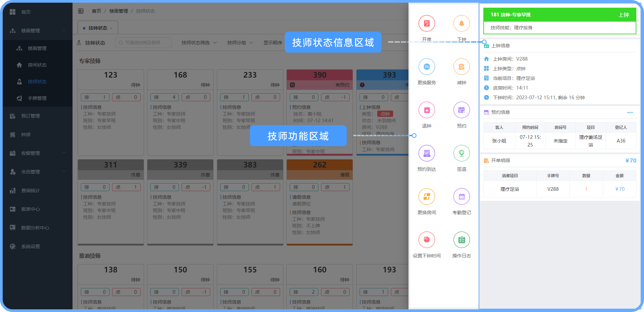Select technician card 311
644x312 pixels.
pyautogui.click(x=111, y=202)
